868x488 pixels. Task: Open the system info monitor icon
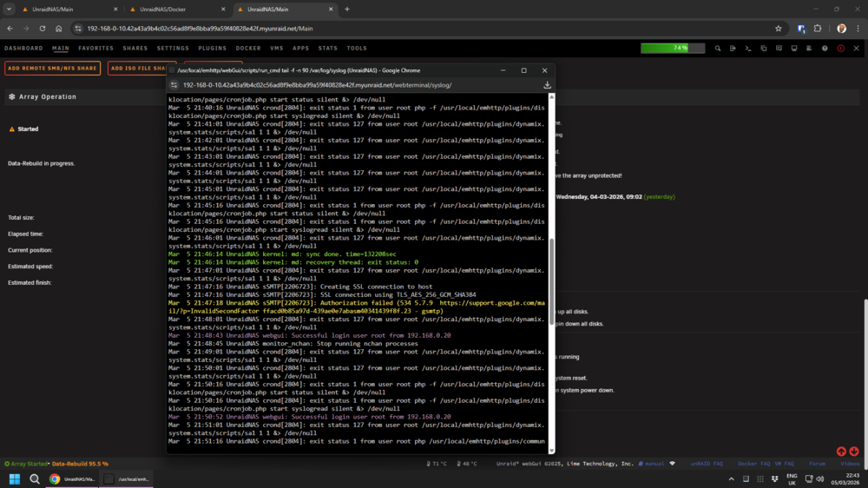tap(794, 48)
